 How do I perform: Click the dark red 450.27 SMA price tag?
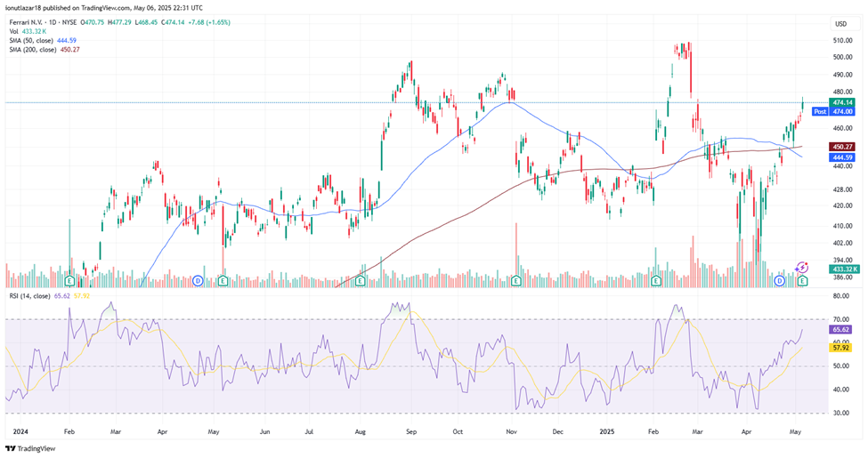tap(842, 147)
